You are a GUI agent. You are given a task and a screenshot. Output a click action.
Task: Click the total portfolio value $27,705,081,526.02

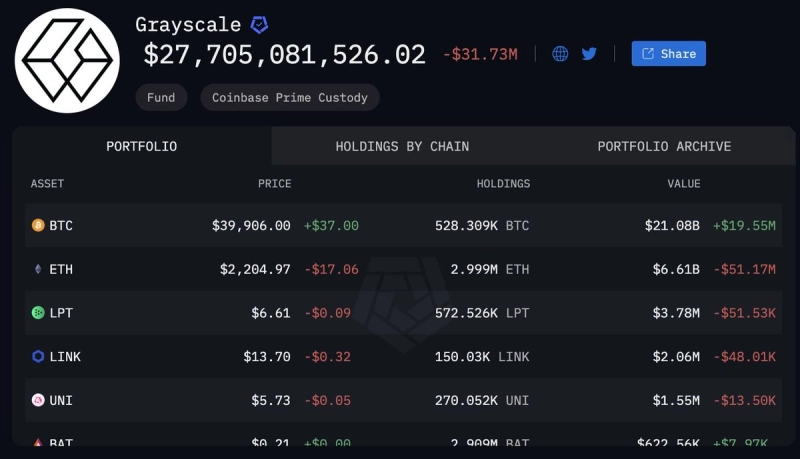point(285,55)
